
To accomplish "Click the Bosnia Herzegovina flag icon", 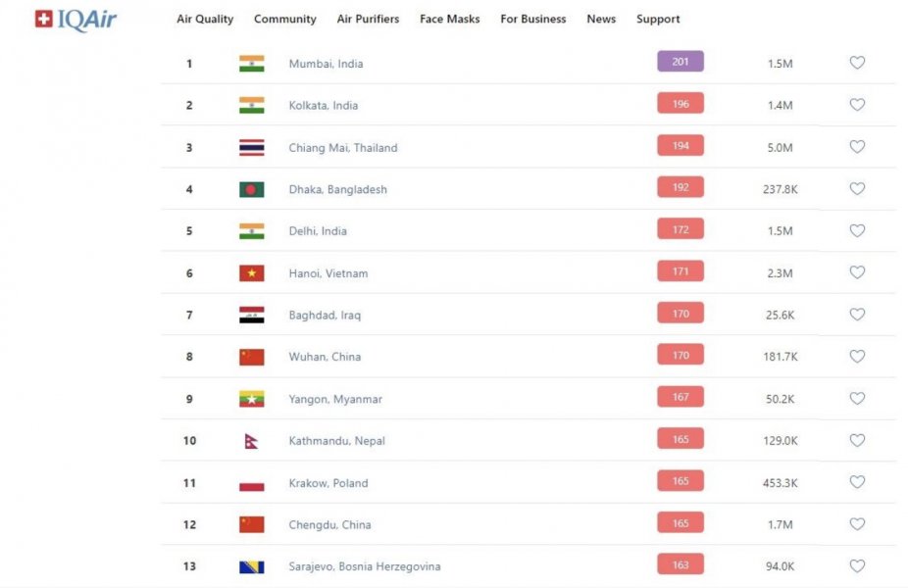I will (x=251, y=566).
